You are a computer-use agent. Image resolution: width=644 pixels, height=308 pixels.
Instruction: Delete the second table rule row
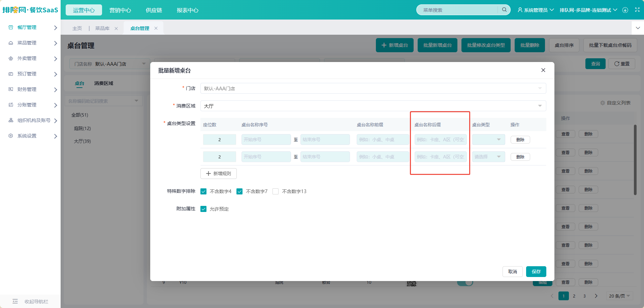[x=520, y=157]
